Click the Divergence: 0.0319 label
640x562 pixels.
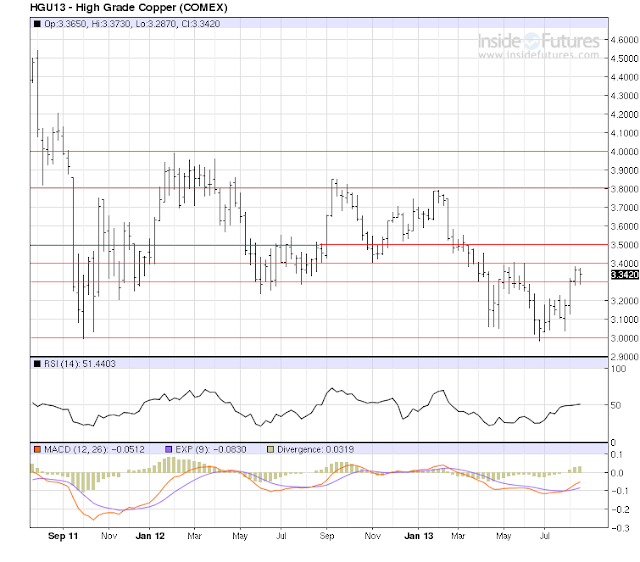tap(316, 449)
